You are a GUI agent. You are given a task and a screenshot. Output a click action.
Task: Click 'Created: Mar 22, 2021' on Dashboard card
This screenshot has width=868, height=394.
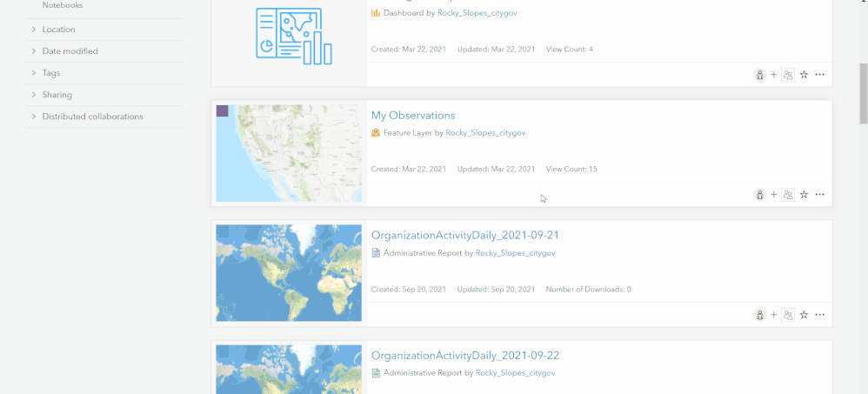(x=409, y=49)
